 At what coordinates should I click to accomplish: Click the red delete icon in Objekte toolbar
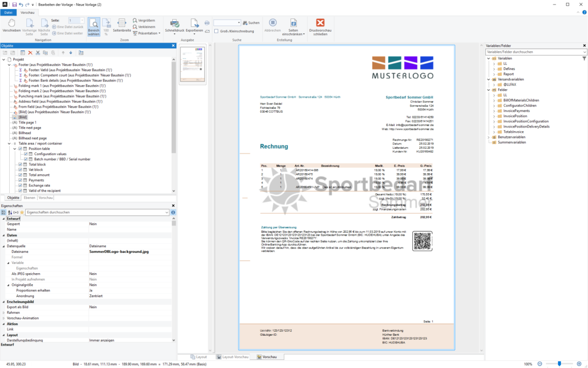coord(30,52)
